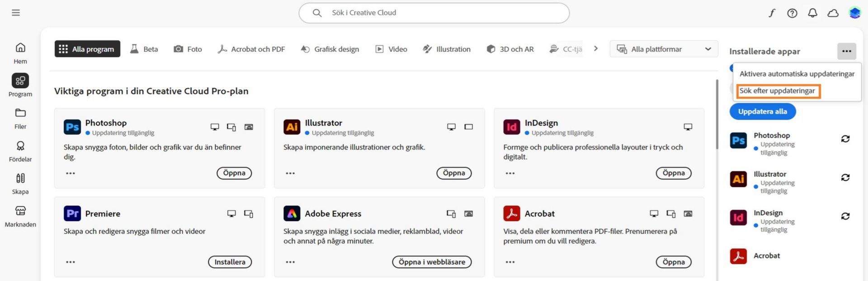This screenshot has width=868, height=281.
Task: Open the help question mark icon
Action: 792,13
